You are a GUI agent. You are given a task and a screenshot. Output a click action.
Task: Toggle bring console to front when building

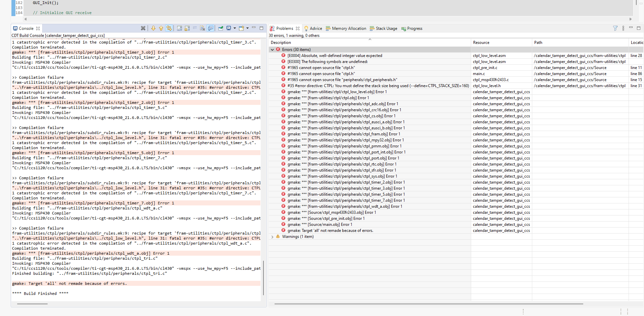pos(210,28)
